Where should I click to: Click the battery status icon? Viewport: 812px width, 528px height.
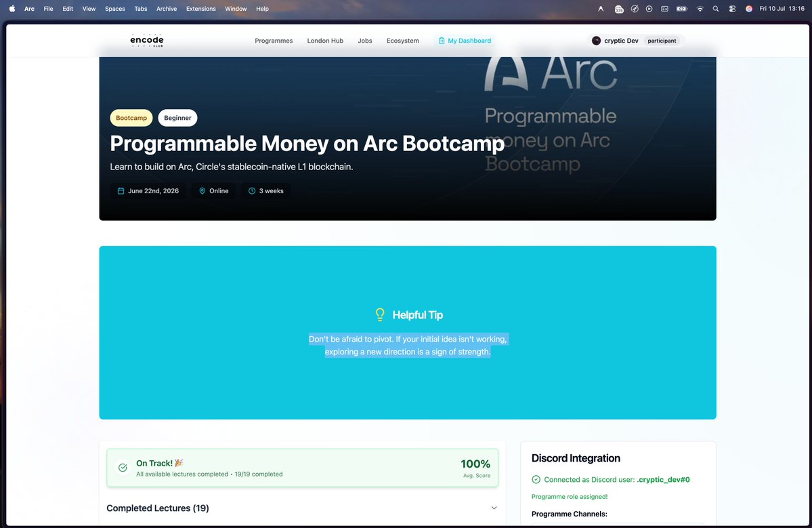point(681,9)
